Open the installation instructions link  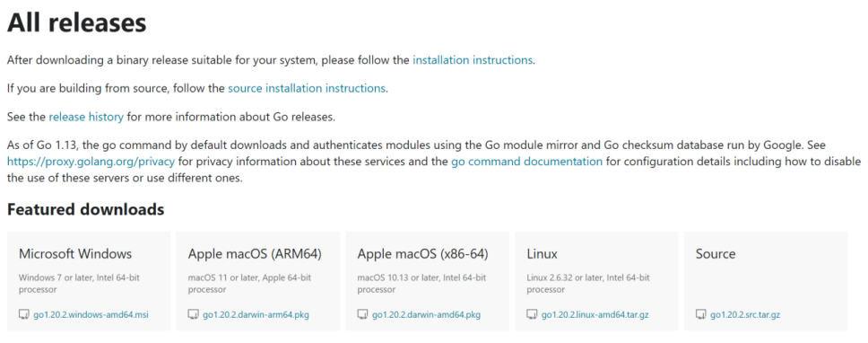473,60
